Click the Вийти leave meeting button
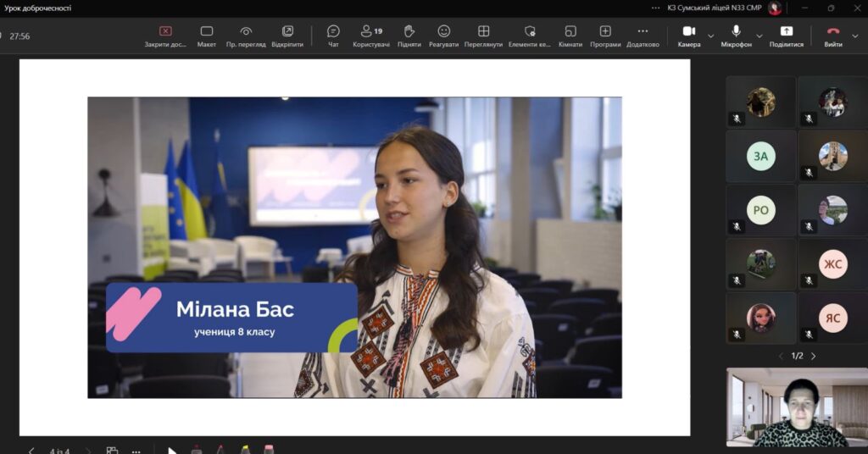868x454 pixels. 832,36
